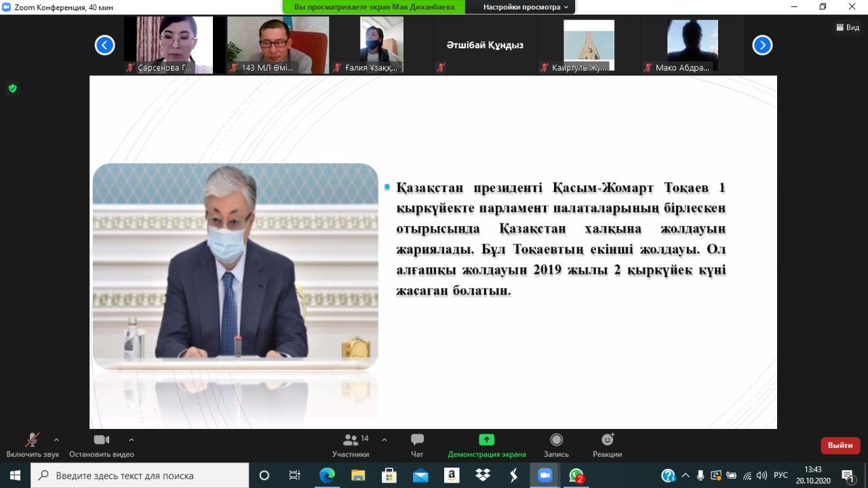Open the Participants panel icon
Viewport: 868px width, 488px height.
click(x=351, y=440)
